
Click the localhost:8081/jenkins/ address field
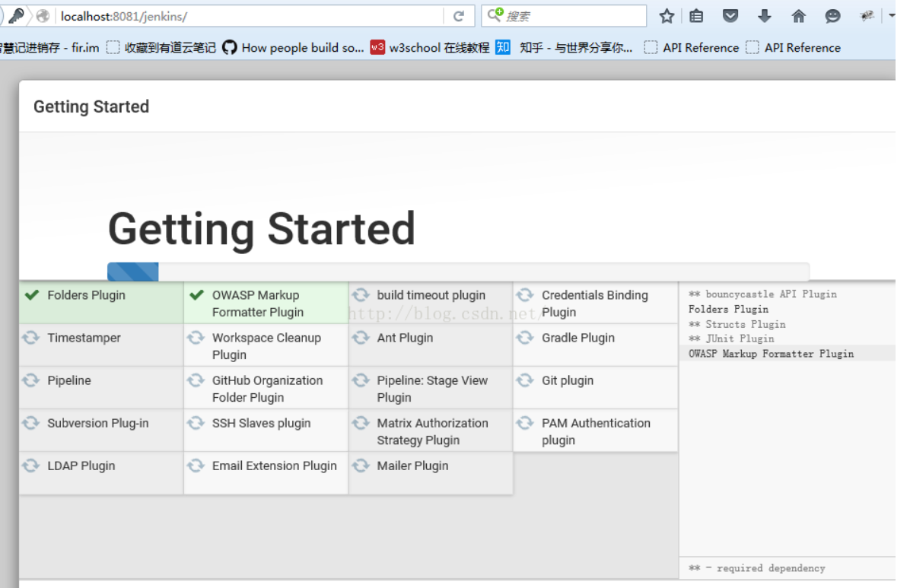(x=250, y=16)
